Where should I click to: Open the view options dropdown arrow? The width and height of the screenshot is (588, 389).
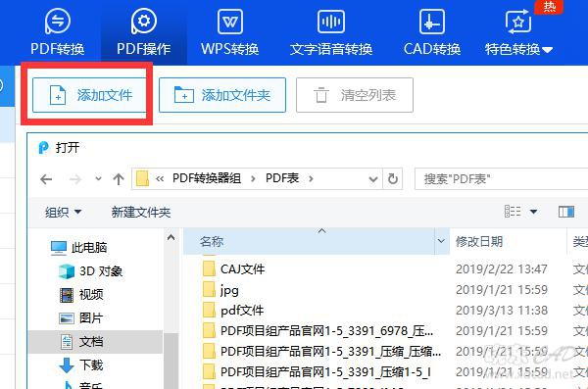click(533, 212)
